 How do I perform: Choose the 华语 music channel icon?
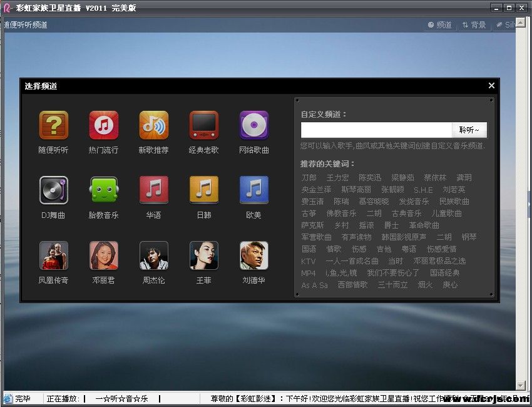(153, 190)
